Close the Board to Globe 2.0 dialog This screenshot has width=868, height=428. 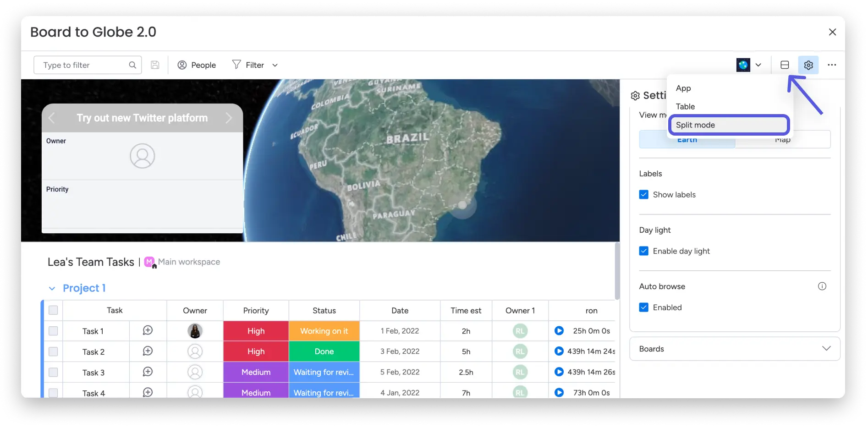tap(832, 32)
